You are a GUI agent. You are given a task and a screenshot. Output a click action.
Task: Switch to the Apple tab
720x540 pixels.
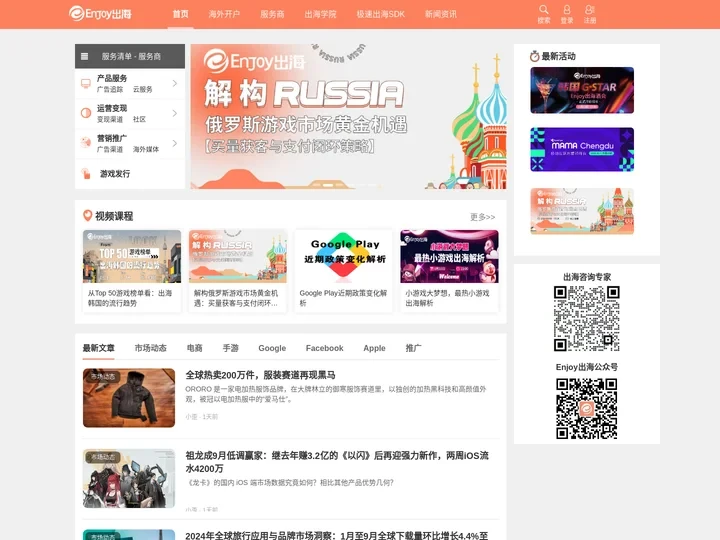tap(374, 348)
